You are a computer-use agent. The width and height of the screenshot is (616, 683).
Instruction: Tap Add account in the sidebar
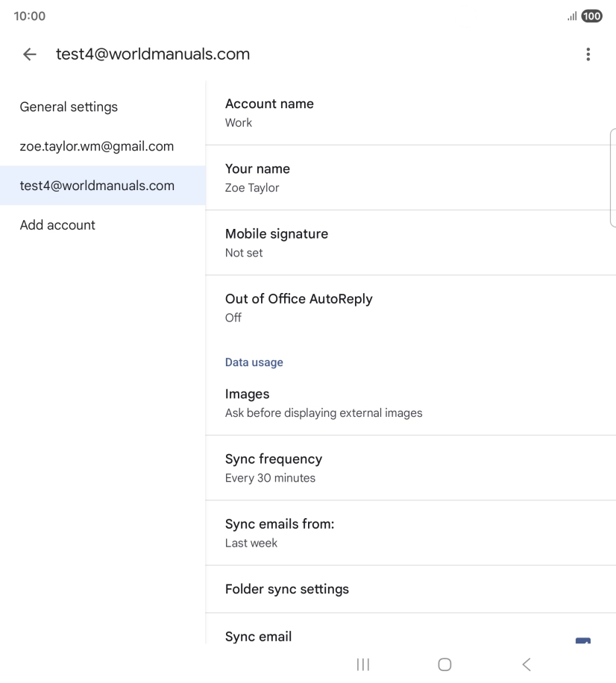coord(57,224)
